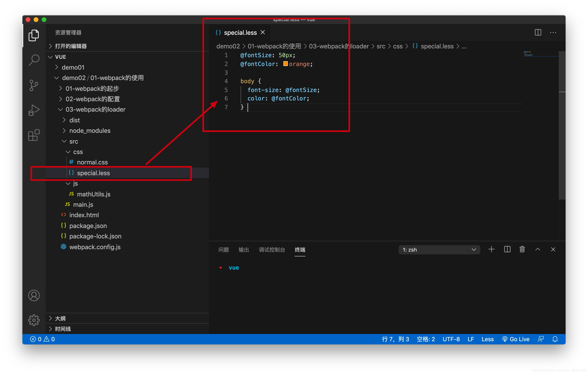Open the Run and Debug view
The image size is (588, 374).
tap(34, 110)
